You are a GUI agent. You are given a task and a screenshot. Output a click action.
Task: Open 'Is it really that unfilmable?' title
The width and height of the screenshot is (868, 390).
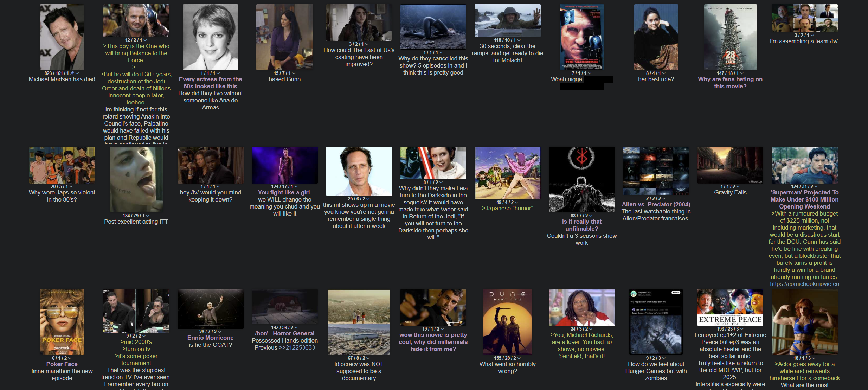[x=581, y=225]
